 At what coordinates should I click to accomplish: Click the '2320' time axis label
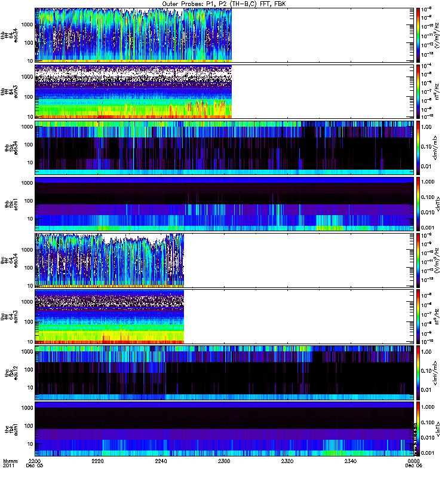tap(287, 461)
